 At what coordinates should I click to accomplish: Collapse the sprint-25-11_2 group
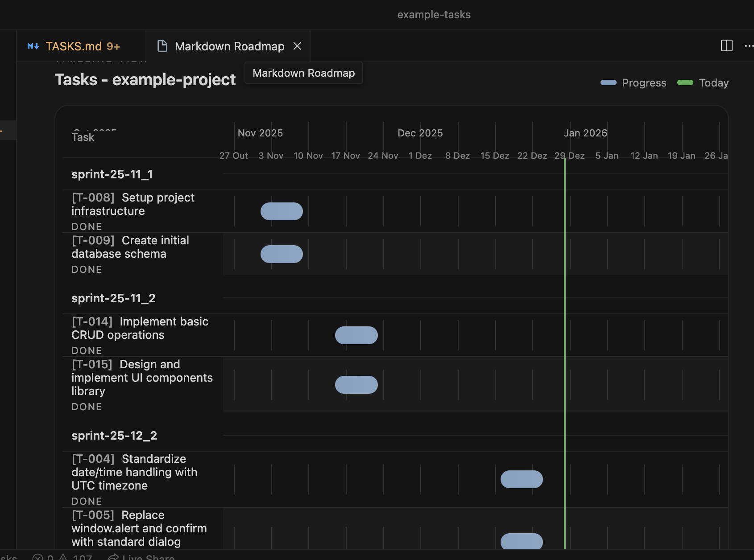point(113,298)
